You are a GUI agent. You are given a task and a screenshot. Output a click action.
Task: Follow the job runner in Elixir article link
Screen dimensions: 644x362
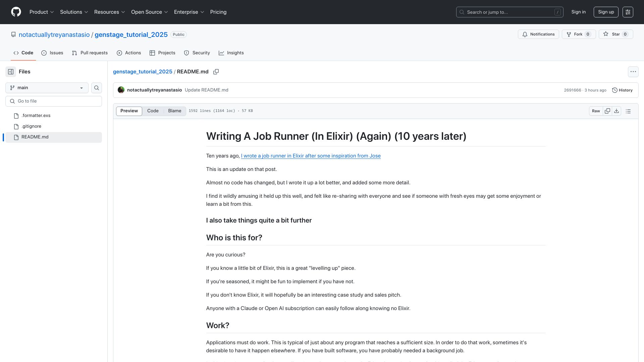(x=311, y=156)
